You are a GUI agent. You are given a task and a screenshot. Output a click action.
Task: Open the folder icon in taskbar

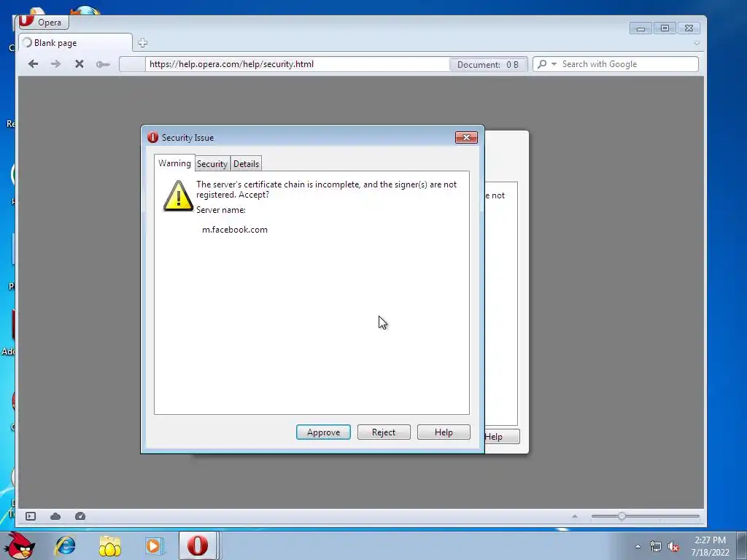coord(110,546)
